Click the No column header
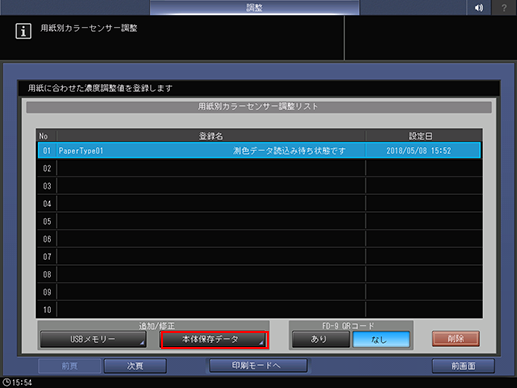517x388 pixels. (47, 136)
